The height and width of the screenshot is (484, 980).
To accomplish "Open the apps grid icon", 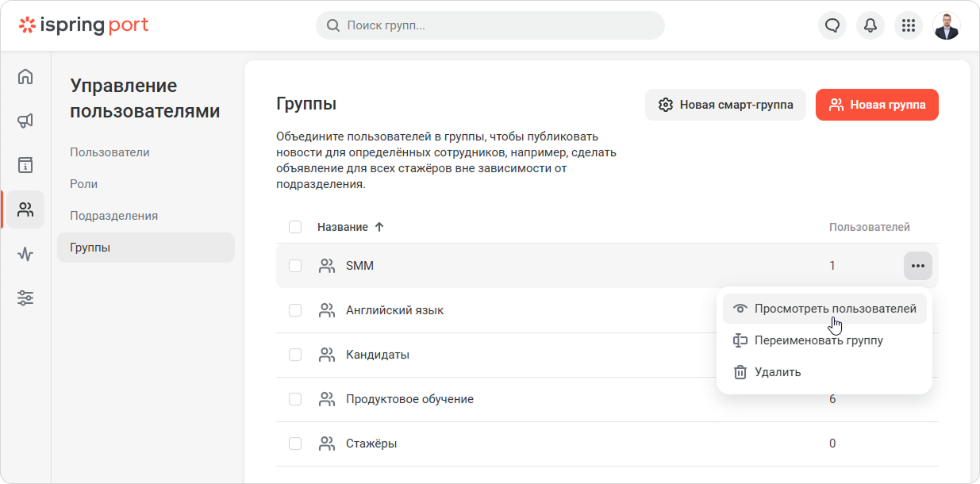I will coord(909,25).
